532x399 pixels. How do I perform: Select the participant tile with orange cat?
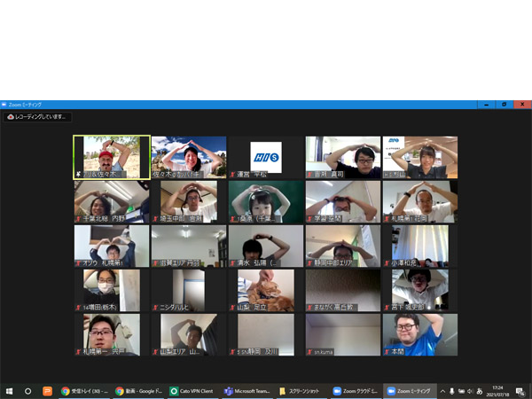point(265,290)
